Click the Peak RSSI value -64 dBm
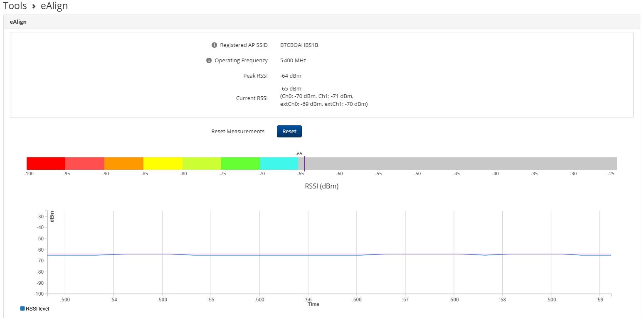644x318 pixels. [x=291, y=76]
